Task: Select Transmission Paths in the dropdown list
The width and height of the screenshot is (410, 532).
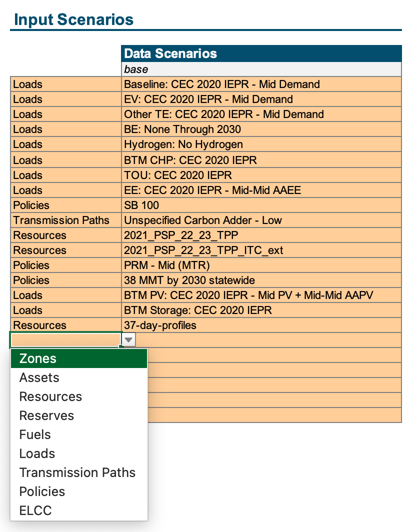Action: click(79, 472)
